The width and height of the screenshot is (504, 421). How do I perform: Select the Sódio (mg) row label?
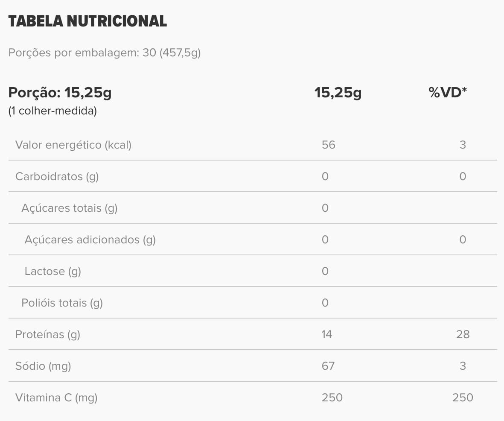[x=43, y=366]
